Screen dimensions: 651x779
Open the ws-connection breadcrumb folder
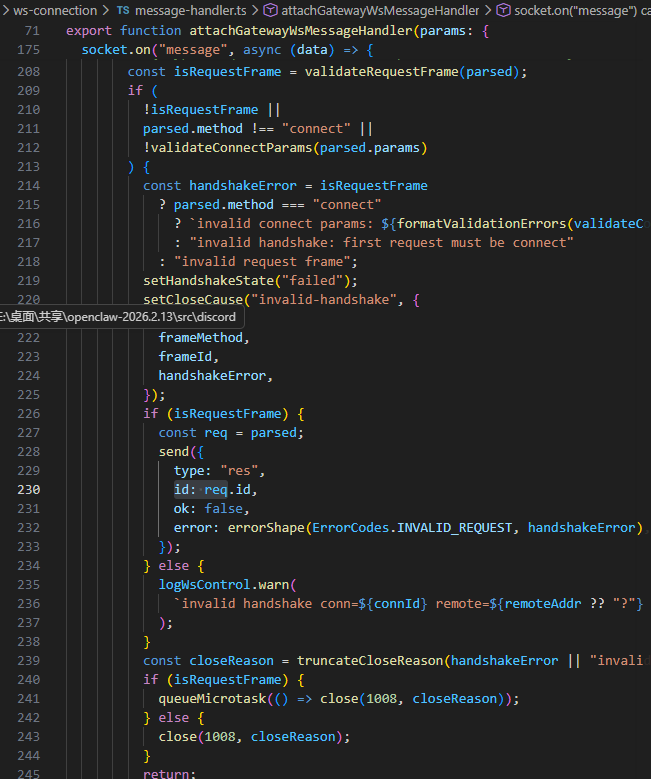(x=55, y=10)
